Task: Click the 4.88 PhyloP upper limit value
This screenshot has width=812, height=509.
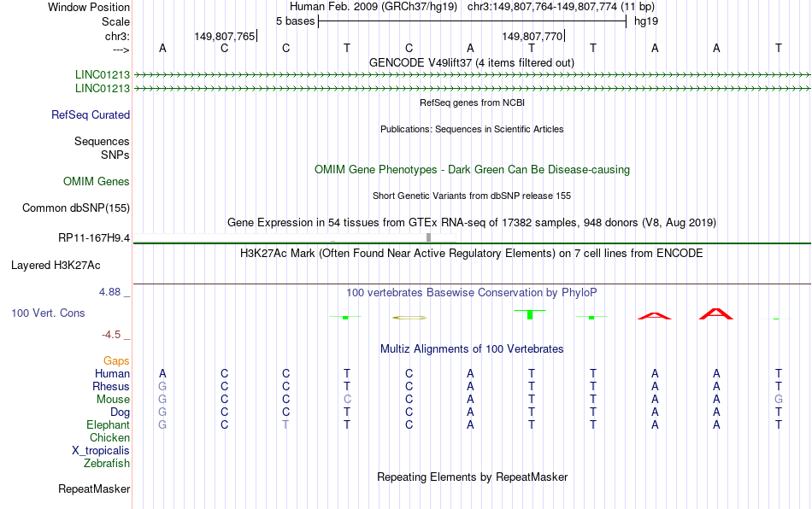Action: coord(109,292)
